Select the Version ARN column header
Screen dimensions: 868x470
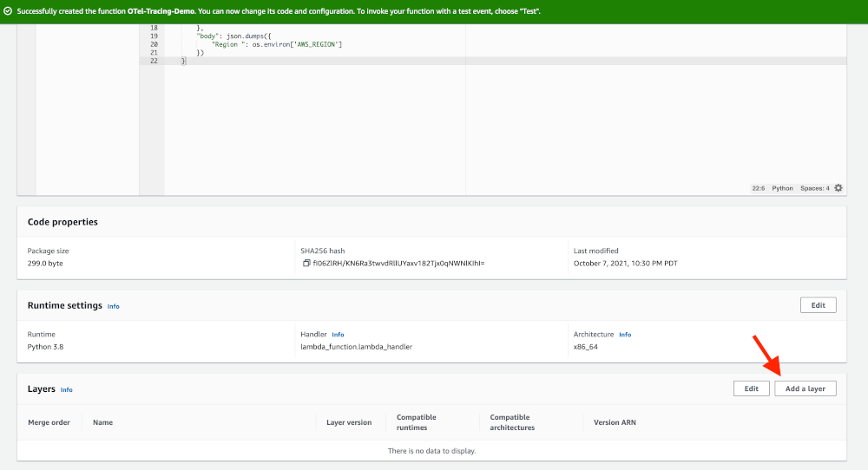[615, 422]
